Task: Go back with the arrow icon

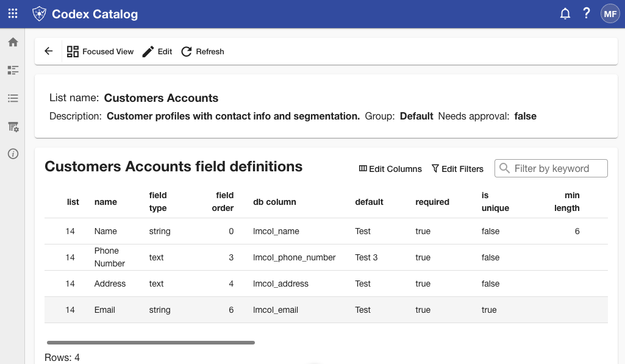Action: (x=49, y=51)
